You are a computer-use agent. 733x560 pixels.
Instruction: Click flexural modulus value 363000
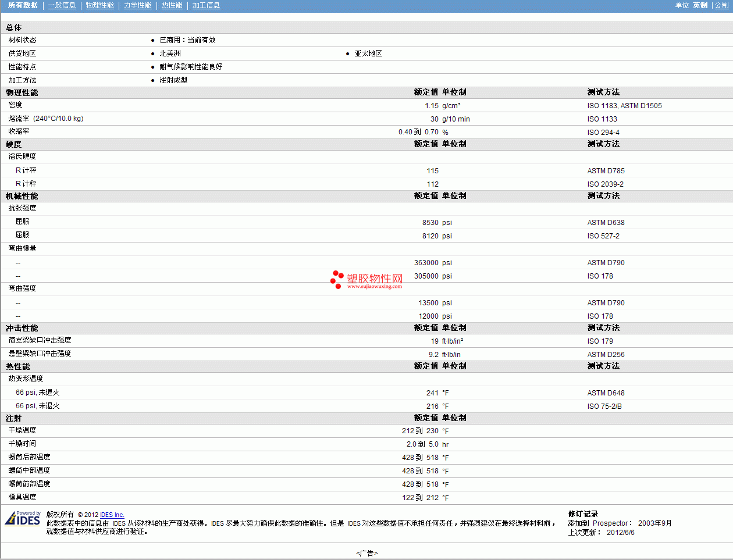426,263
